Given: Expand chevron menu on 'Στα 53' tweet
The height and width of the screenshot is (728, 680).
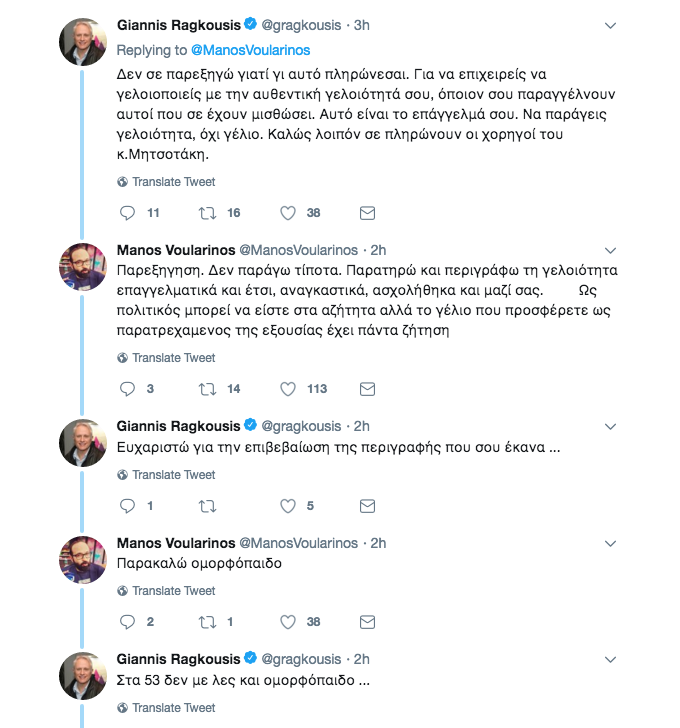Looking at the screenshot, I should point(610,660).
